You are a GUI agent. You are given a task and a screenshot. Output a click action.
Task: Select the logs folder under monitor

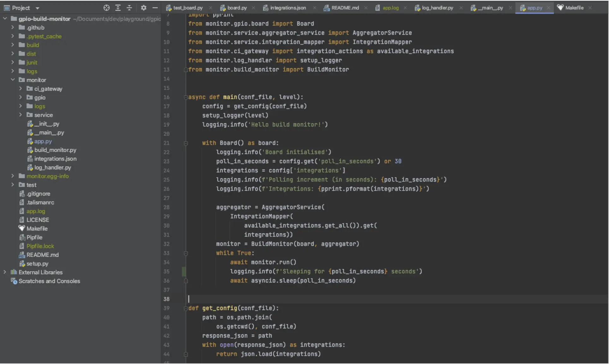(x=39, y=106)
